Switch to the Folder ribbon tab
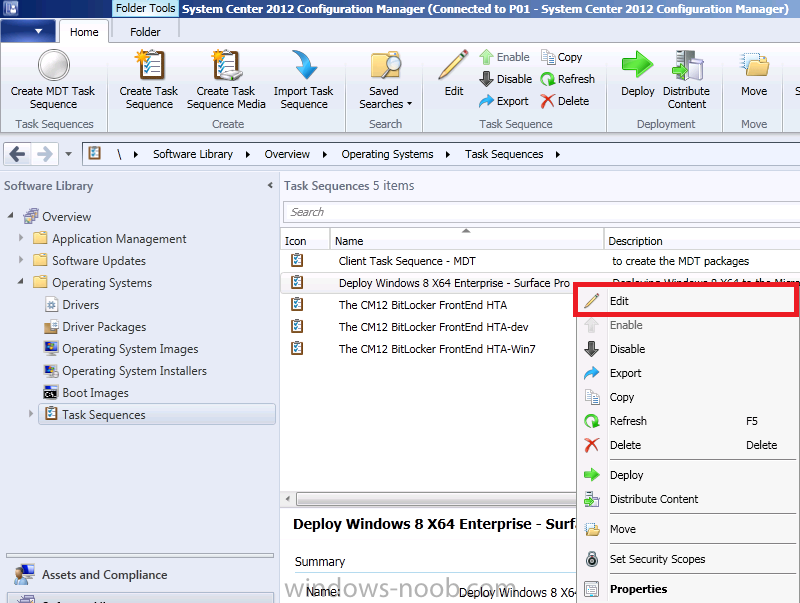800x603 pixels. tap(145, 32)
